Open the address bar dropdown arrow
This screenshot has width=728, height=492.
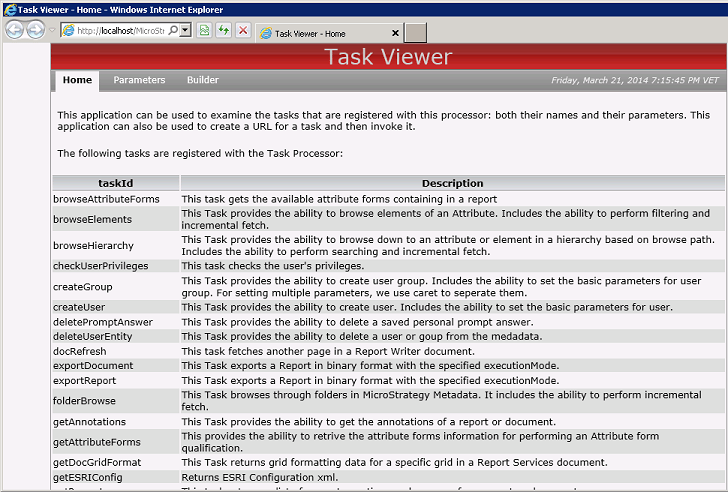tap(185, 31)
